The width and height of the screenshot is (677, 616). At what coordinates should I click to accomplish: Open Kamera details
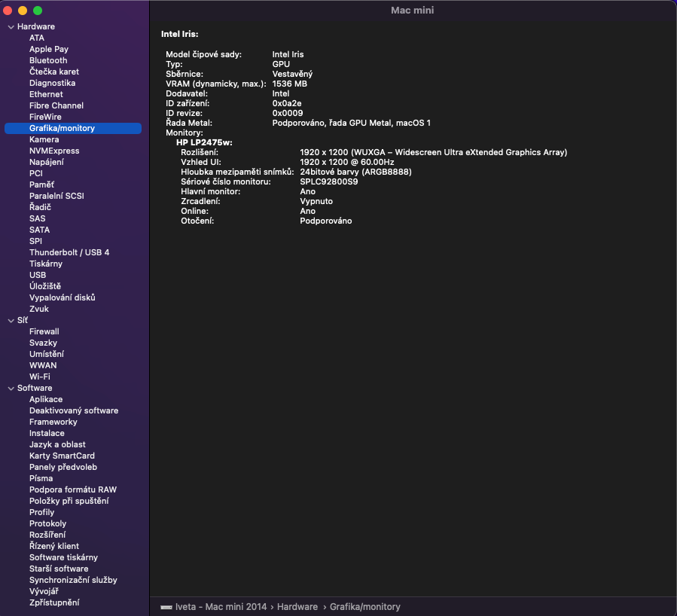click(x=44, y=139)
